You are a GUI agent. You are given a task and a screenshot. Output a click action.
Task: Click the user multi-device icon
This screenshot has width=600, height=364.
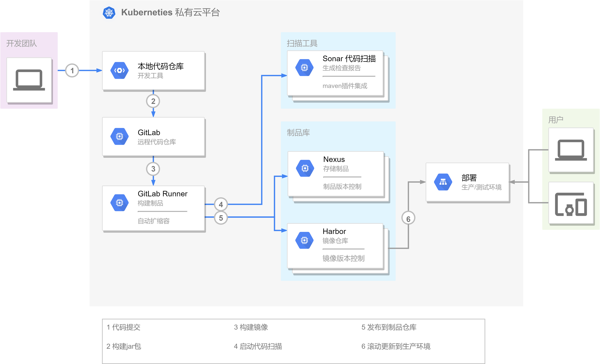pyautogui.click(x=571, y=204)
